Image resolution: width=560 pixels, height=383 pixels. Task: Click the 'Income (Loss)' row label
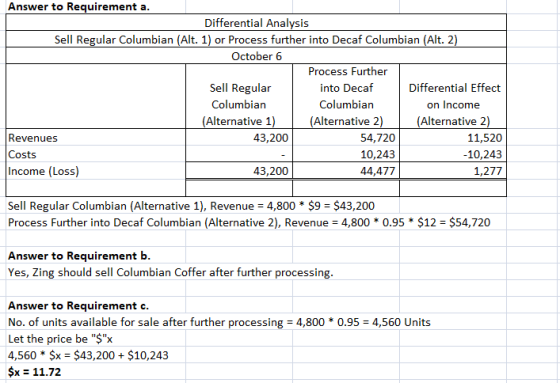pyautogui.click(x=44, y=171)
